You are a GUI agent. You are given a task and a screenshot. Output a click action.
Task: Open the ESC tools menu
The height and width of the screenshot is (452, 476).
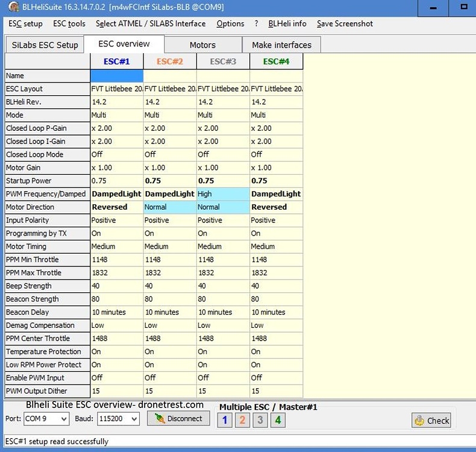tap(69, 24)
